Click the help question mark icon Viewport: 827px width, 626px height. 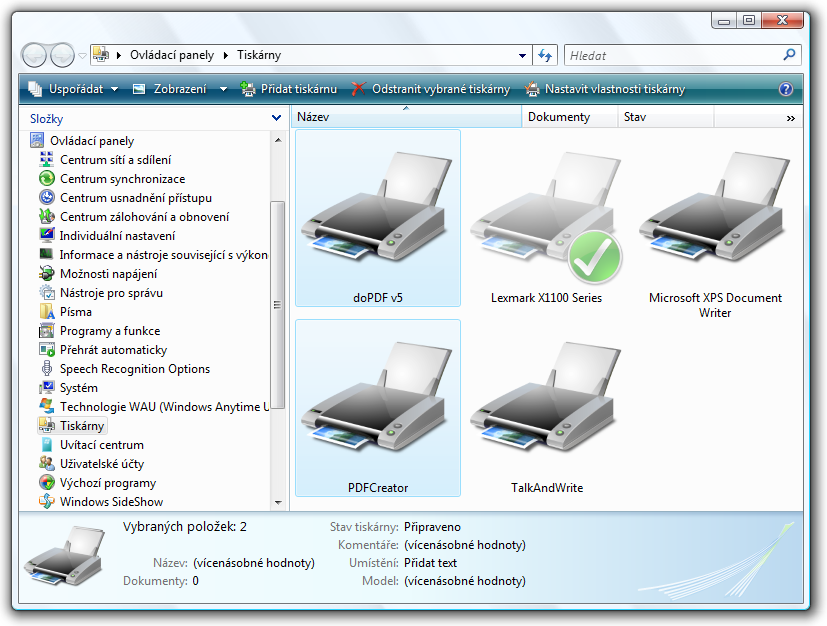[786, 89]
